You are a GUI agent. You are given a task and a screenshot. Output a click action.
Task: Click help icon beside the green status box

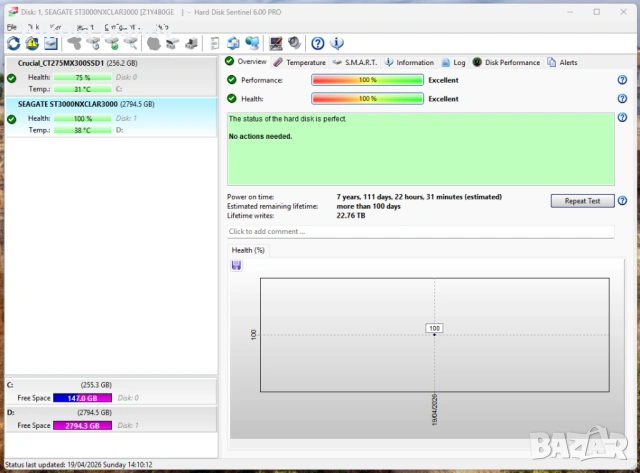click(622, 118)
